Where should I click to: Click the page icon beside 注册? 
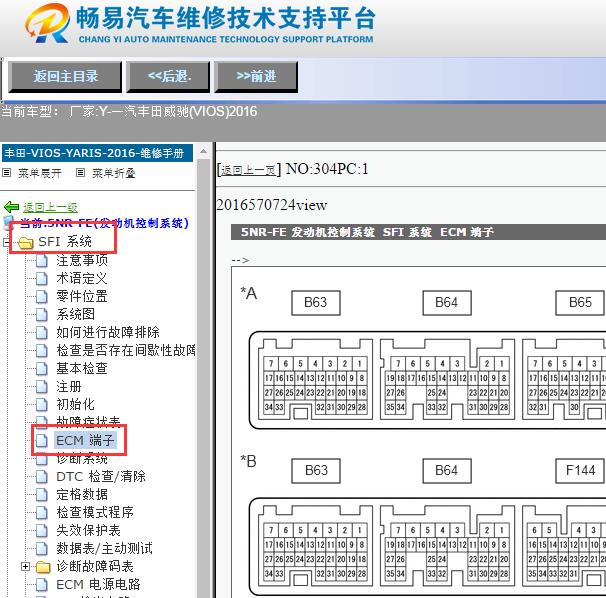coord(42,387)
